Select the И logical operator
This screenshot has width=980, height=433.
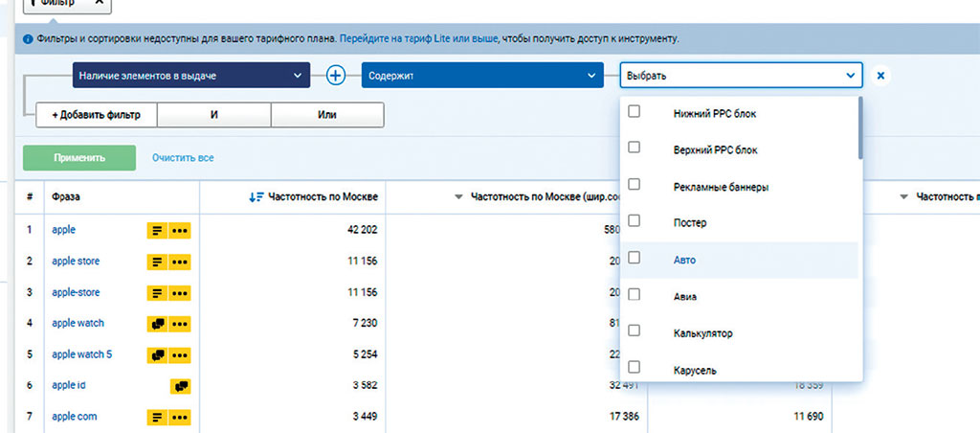click(213, 116)
